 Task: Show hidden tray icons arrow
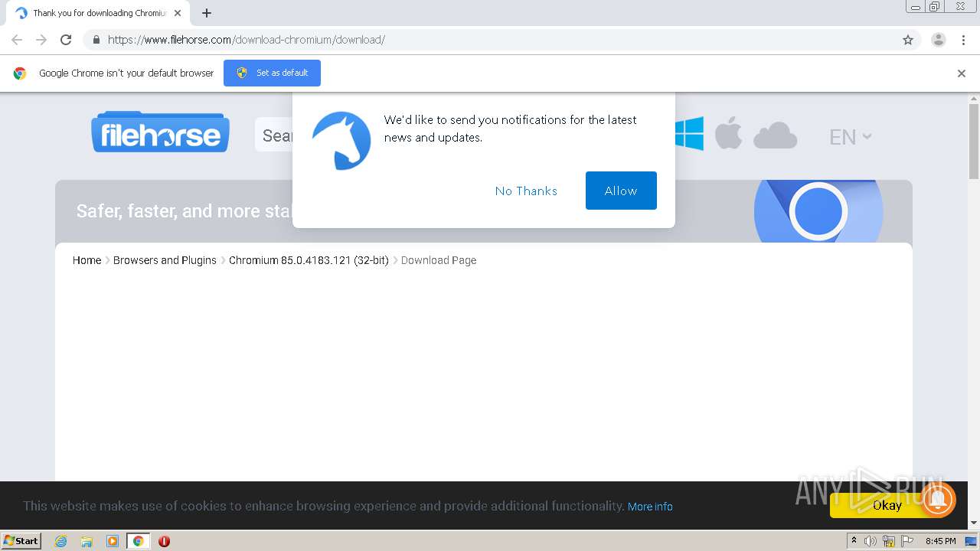point(854,541)
